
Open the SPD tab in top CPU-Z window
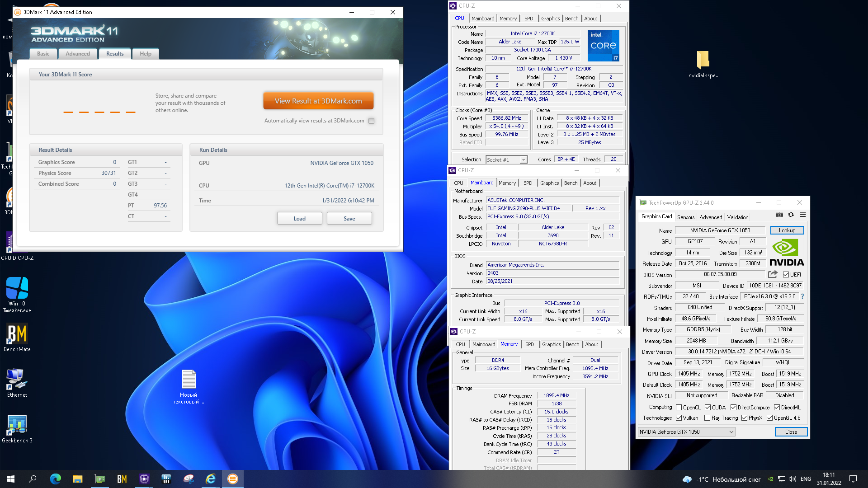pyautogui.click(x=528, y=19)
